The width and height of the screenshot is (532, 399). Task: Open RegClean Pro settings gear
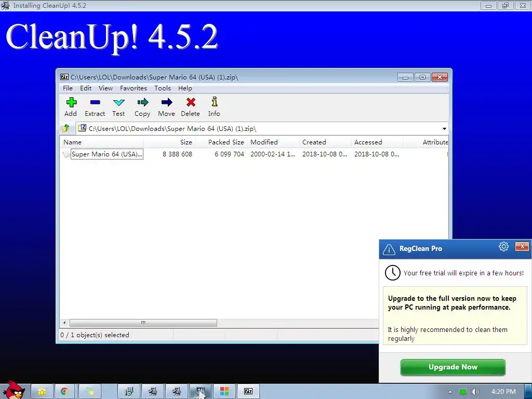coord(503,247)
